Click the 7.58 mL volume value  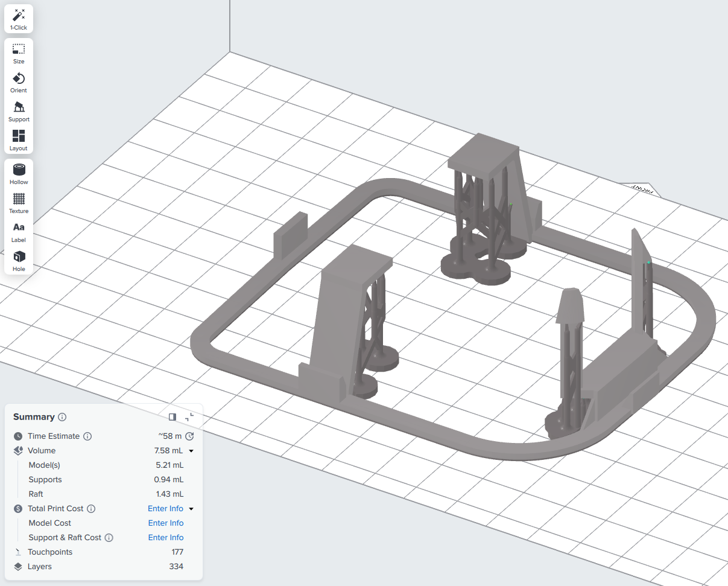(169, 451)
